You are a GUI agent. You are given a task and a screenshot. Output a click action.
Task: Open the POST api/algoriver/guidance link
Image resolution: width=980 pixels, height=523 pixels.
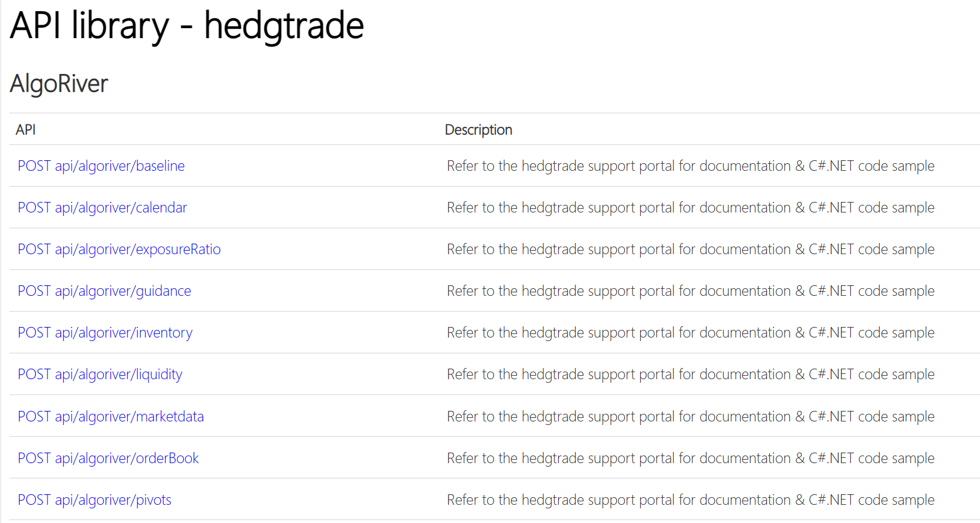[x=104, y=291]
